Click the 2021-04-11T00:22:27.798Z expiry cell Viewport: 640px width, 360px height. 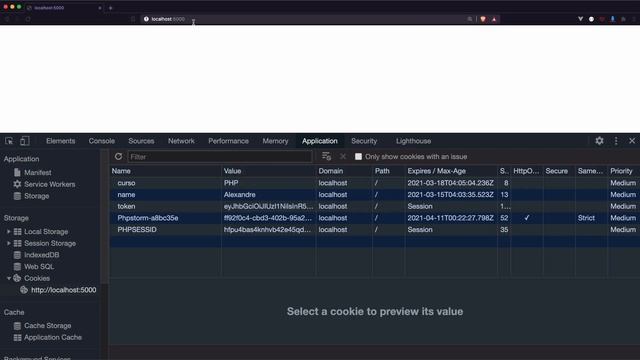pos(451,218)
